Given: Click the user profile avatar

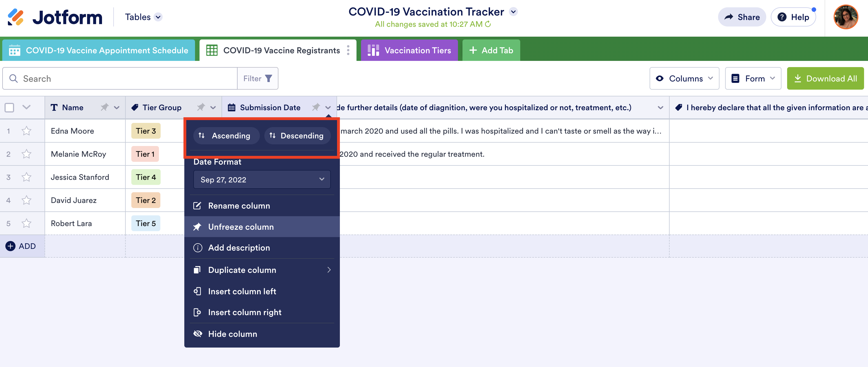Looking at the screenshot, I should [x=845, y=17].
